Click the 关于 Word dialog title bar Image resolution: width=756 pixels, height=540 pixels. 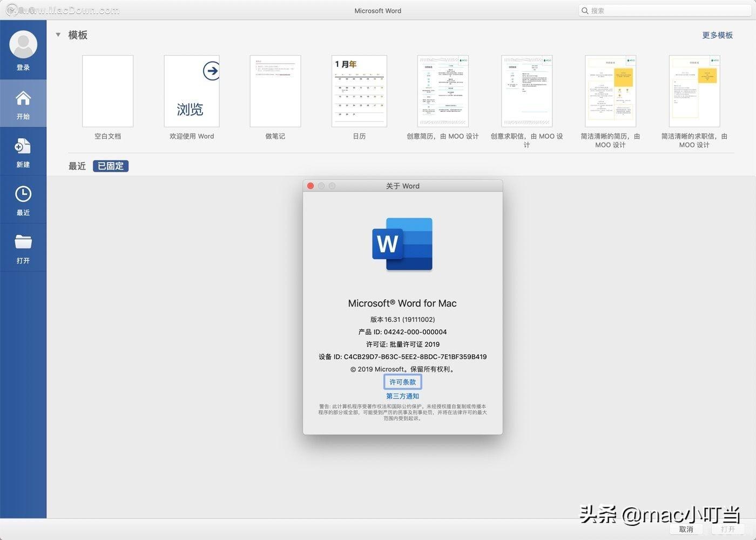point(402,186)
